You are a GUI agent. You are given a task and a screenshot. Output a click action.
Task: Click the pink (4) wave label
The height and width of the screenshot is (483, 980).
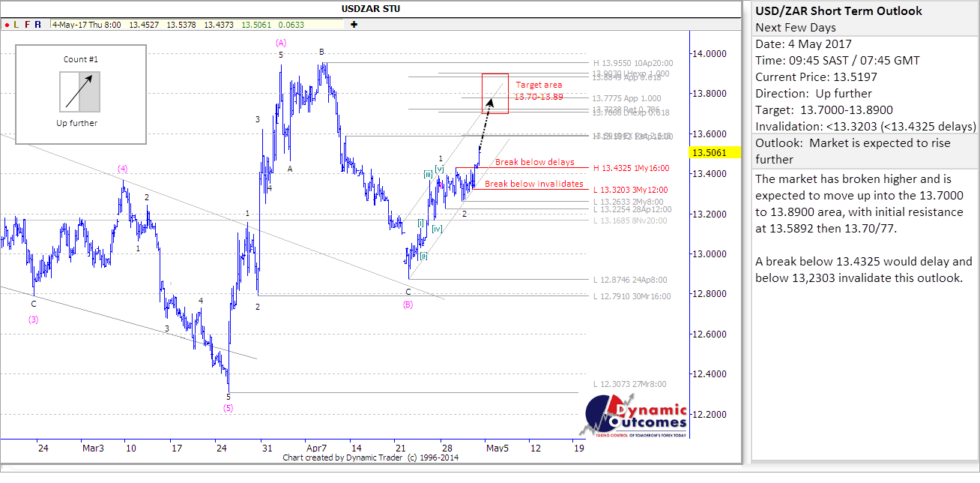pyautogui.click(x=122, y=168)
